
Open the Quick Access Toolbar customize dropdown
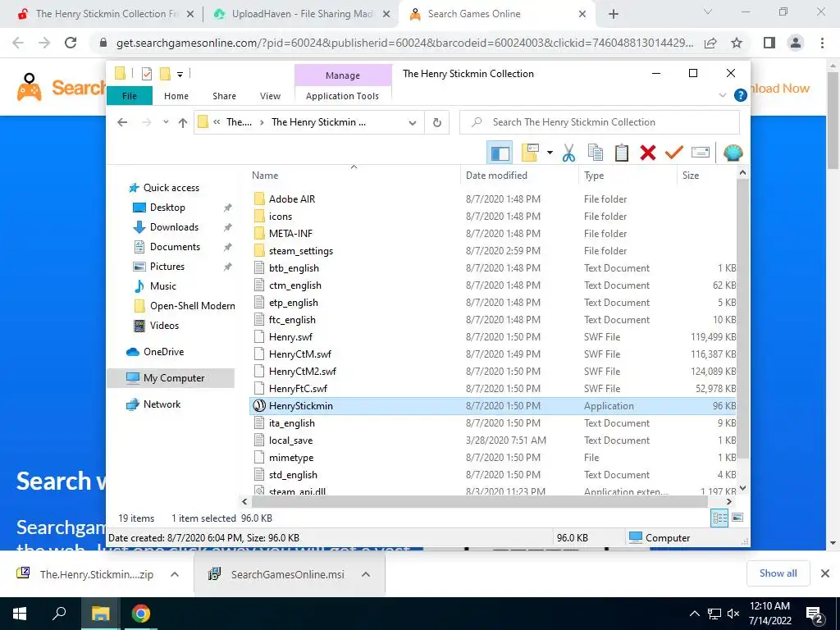(180, 75)
